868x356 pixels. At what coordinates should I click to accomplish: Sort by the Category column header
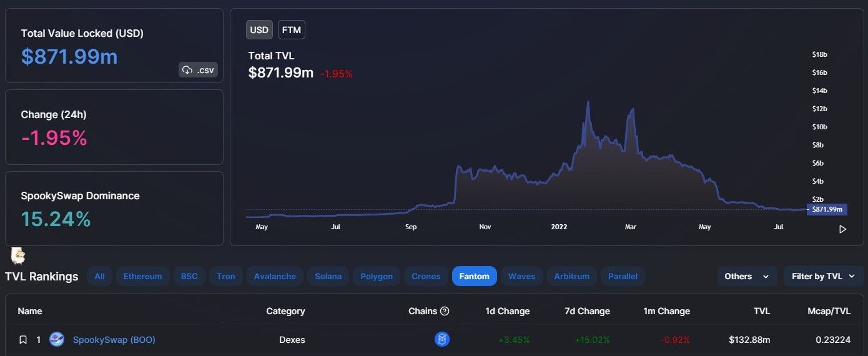(285, 311)
